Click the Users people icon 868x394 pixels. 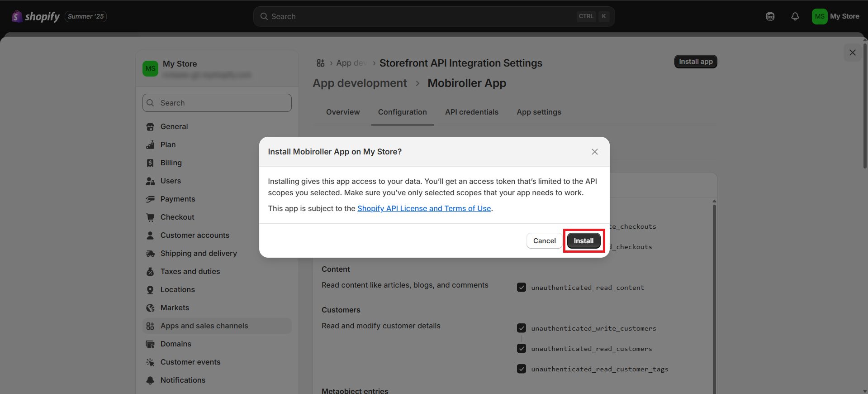coord(150,181)
